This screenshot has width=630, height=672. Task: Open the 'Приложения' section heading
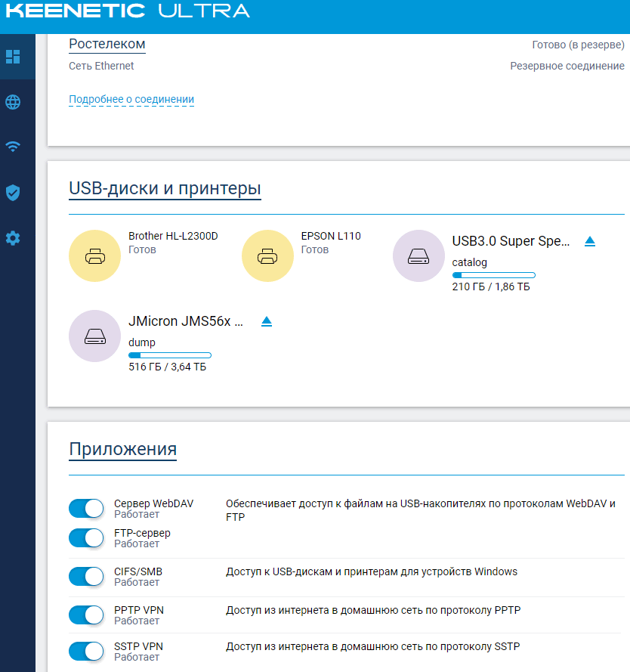click(x=122, y=449)
